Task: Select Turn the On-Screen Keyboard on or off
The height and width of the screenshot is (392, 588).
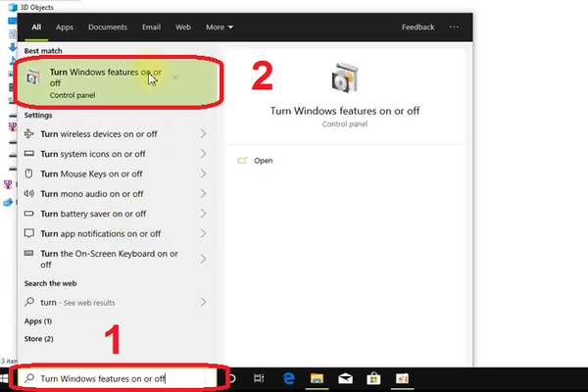Action: click(x=109, y=259)
